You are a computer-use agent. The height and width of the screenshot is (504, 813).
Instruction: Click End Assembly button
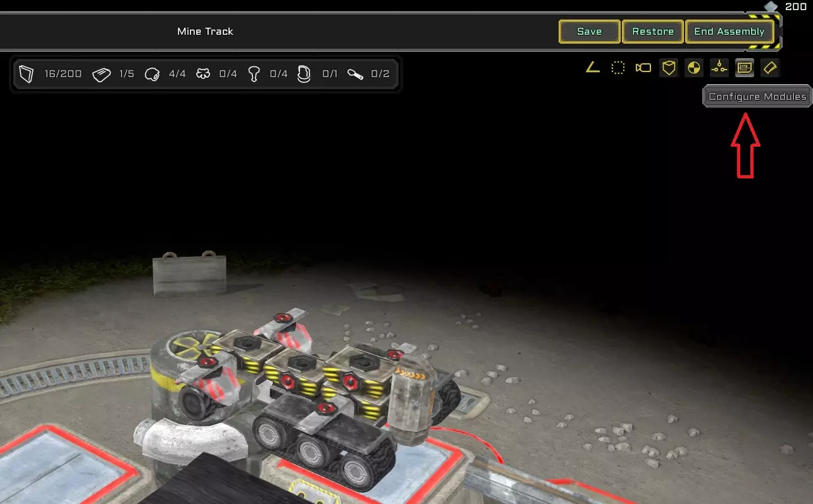point(729,32)
